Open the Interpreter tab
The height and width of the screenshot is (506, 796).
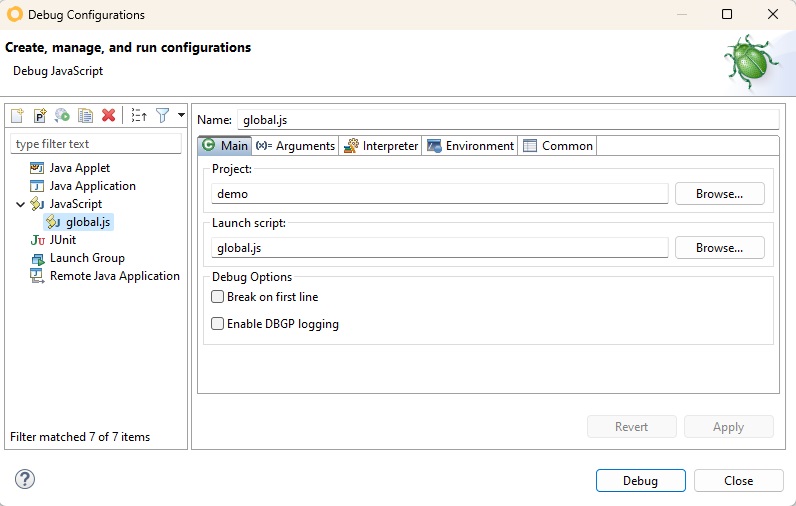[x=380, y=146]
